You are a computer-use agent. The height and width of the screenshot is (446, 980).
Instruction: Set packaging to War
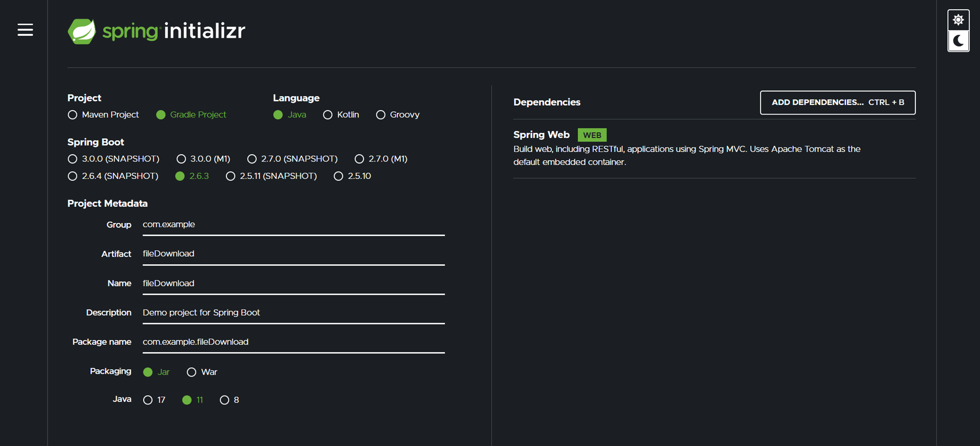click(x=202, y=372)
